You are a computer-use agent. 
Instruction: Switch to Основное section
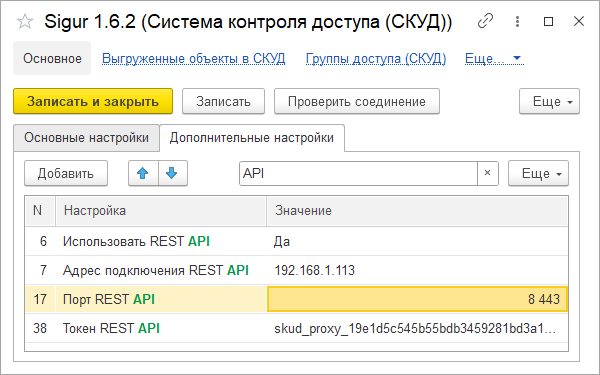(x=52, y=59)
